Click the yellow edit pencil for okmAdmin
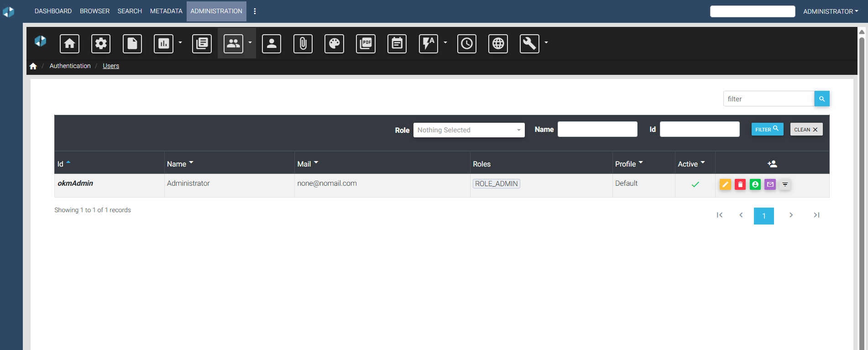 tap(725, 184)
